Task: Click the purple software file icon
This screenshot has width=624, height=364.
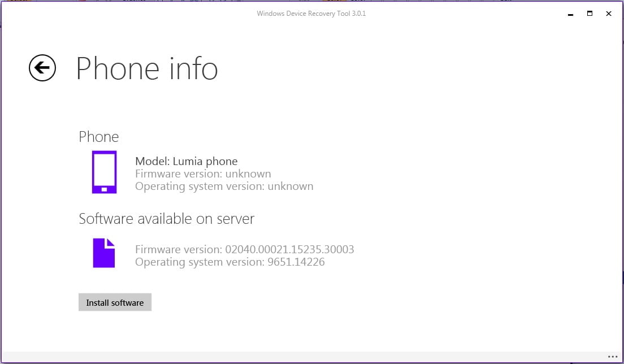Action: (x=104, y=253)
